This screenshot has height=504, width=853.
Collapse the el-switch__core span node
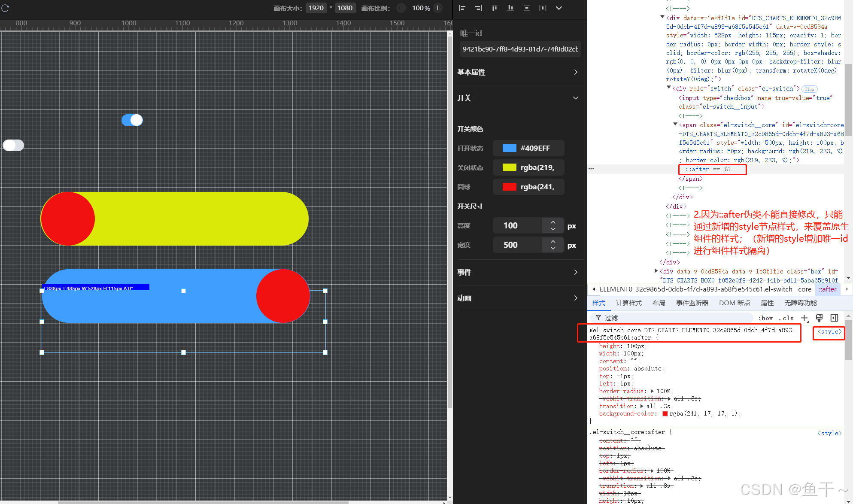tap(675, 124)
